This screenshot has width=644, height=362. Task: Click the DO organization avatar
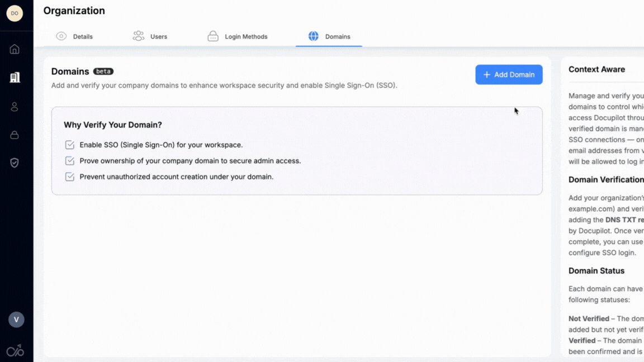[x=15, y=13]
